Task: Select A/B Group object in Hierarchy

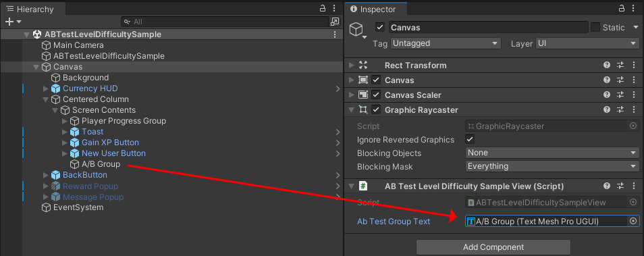Action: click(x=101, y=164)
